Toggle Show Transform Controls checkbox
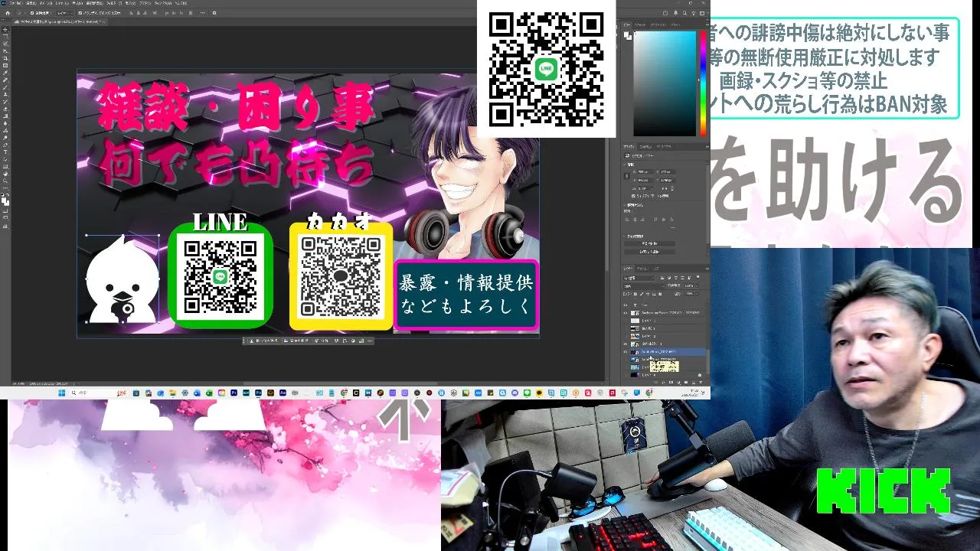 (80, 13)
